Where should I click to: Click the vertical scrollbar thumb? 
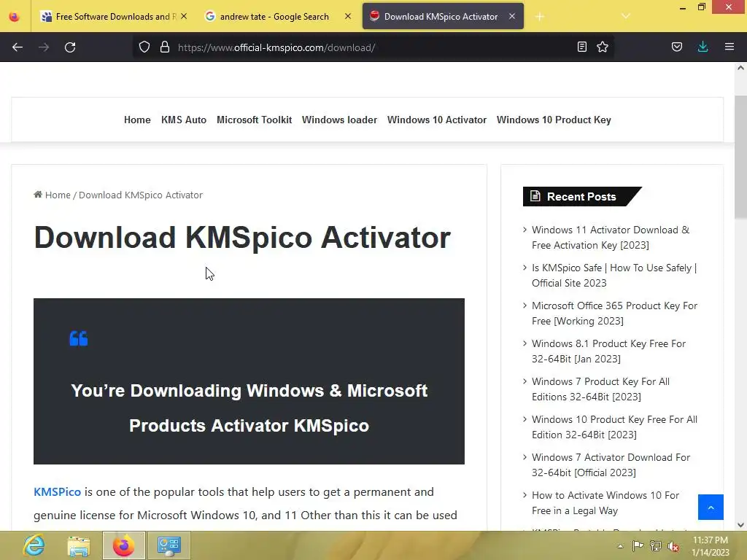(740, 157)
